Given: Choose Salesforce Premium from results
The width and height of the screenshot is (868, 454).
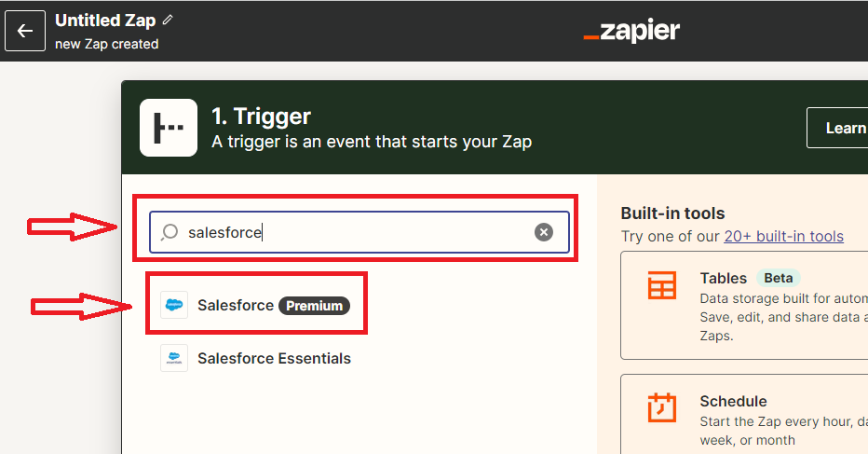Looking at the screenshot, I should click(x=256, y=306).
